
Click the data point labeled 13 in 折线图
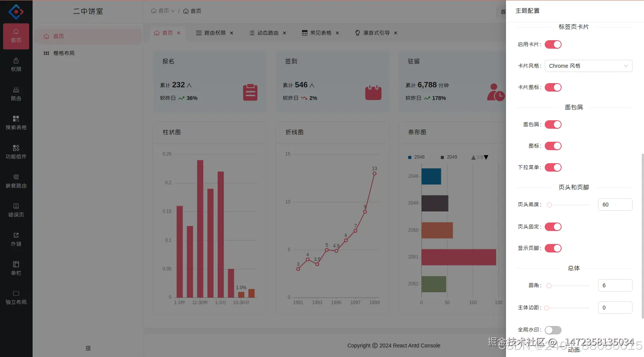(375, 174)
